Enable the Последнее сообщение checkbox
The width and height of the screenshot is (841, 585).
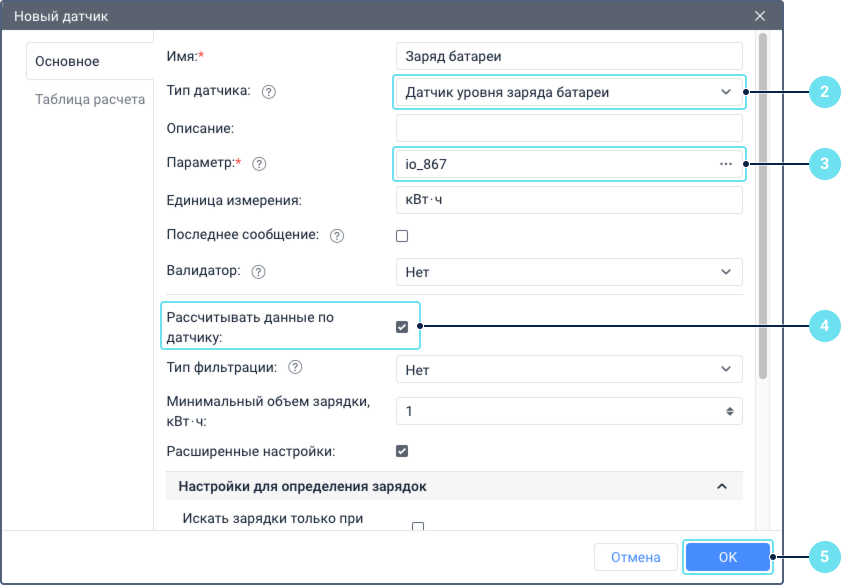(403, 236)
